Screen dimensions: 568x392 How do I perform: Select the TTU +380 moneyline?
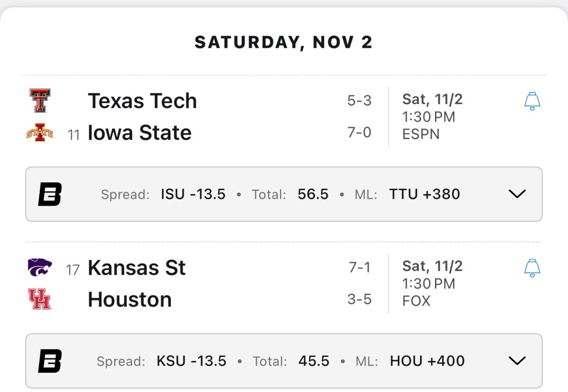[x=425, y=194]
